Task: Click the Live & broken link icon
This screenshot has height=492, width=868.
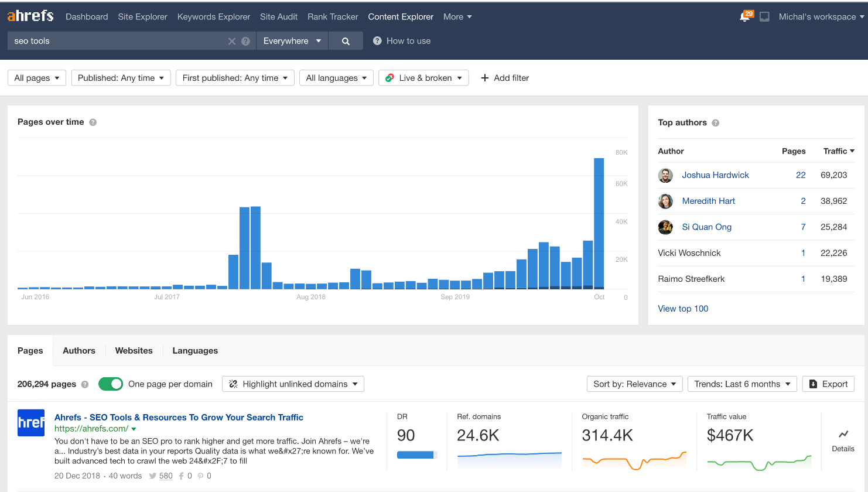Action: click(389, 78)
